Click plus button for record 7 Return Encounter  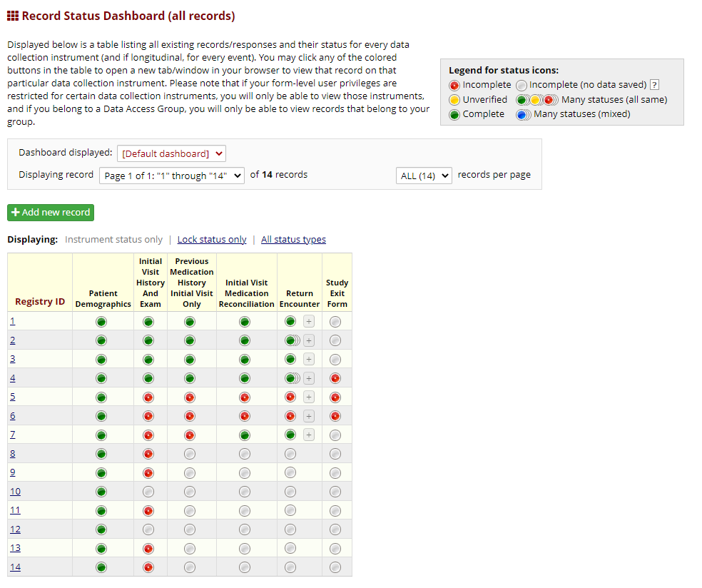pos(309,435)
